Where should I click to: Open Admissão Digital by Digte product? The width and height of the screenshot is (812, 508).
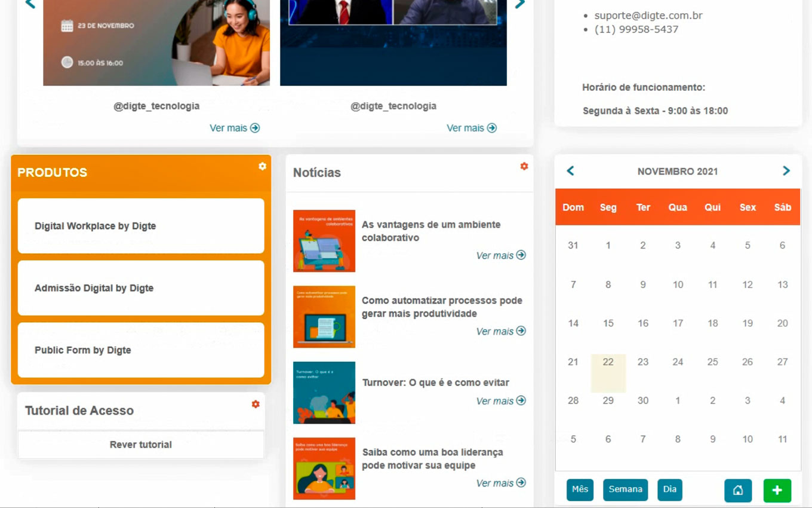pyautogui.click(x=141, y=288)
